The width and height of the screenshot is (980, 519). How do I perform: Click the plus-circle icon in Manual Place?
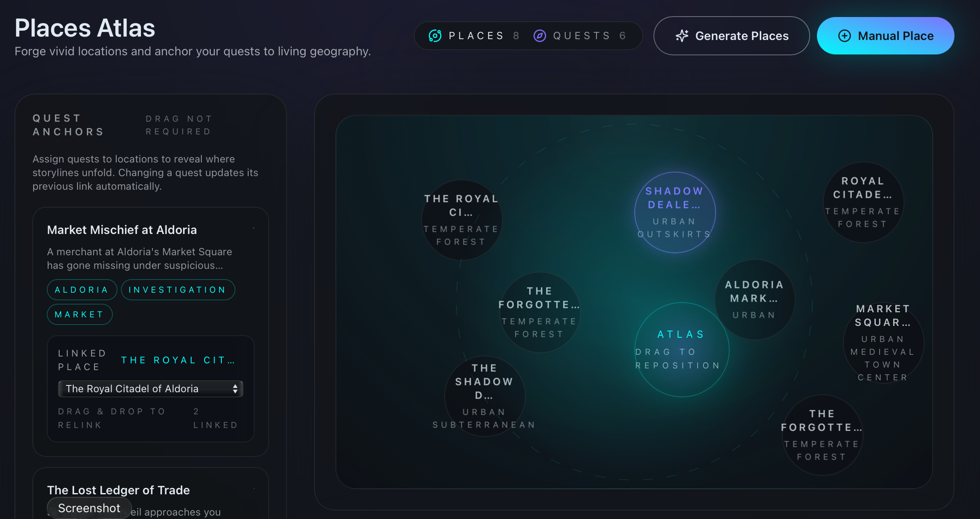(x=844, y=36)
